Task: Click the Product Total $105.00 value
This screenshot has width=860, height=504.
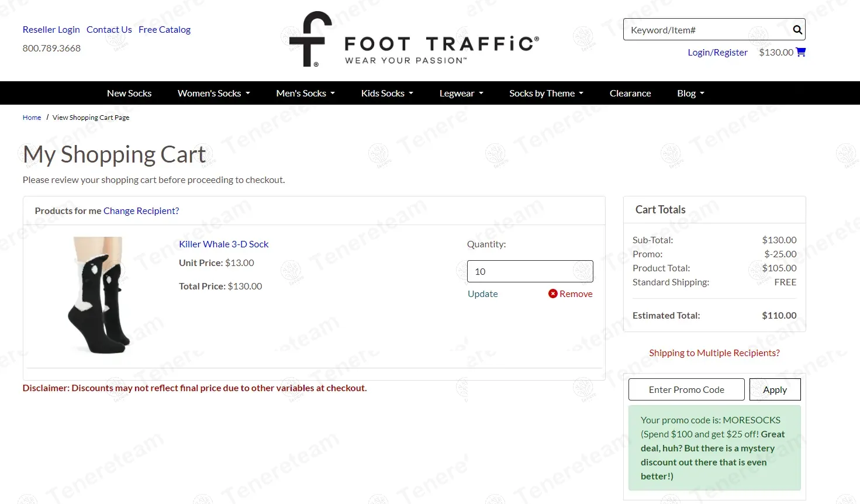Action: tap(779, 268)
